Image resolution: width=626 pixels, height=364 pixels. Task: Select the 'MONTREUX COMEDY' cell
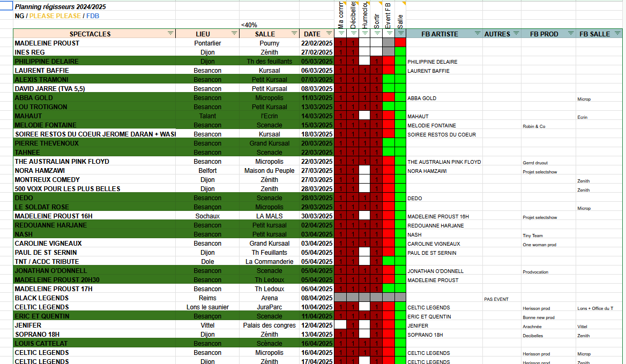[94, 180]
